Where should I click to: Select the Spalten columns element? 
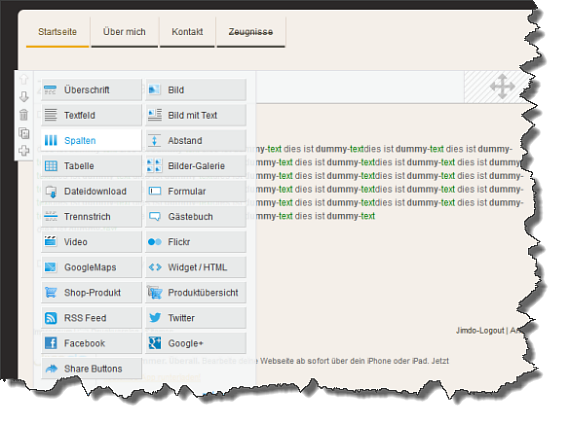(x=91, y=140)
